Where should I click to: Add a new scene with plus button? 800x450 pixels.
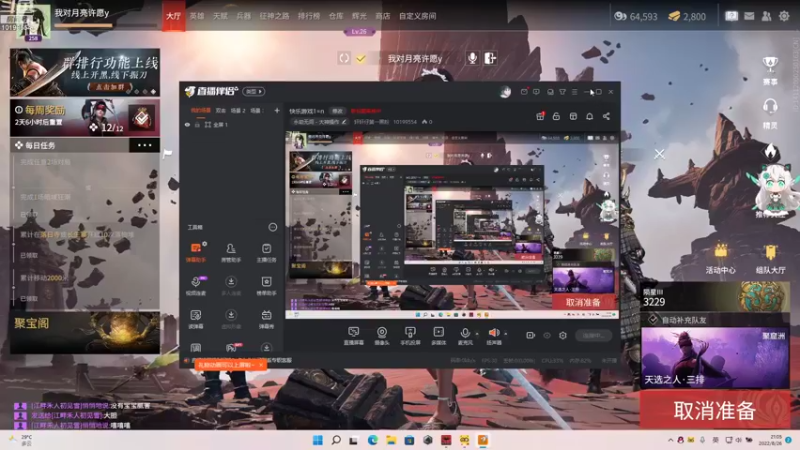277,110
